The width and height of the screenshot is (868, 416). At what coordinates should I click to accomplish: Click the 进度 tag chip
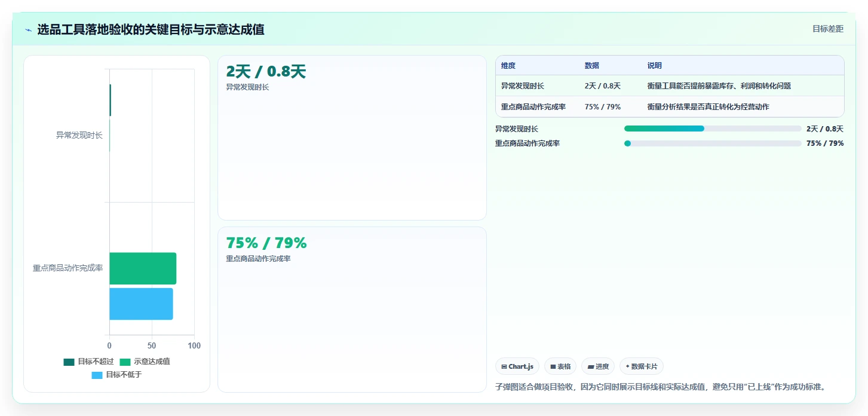[x=598, y=366]
